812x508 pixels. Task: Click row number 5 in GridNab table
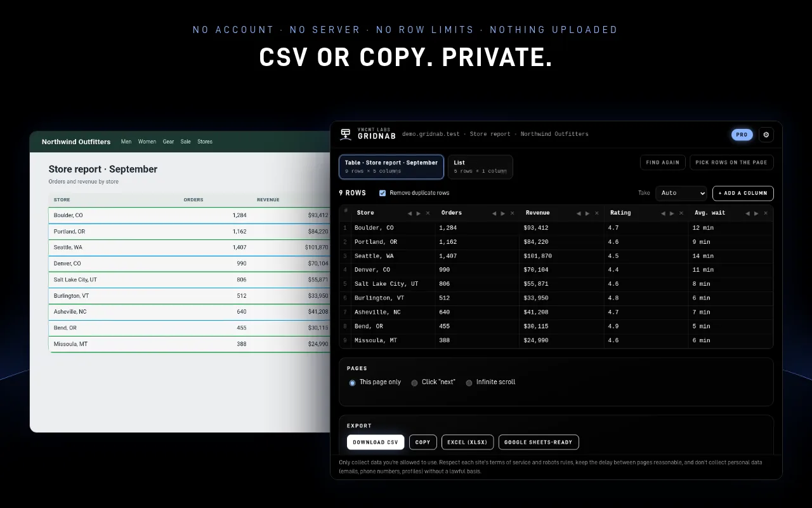(x=345, y=284)
